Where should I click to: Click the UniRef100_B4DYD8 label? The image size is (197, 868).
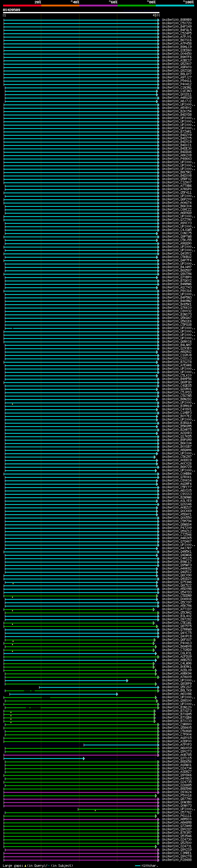coord(176,115)
